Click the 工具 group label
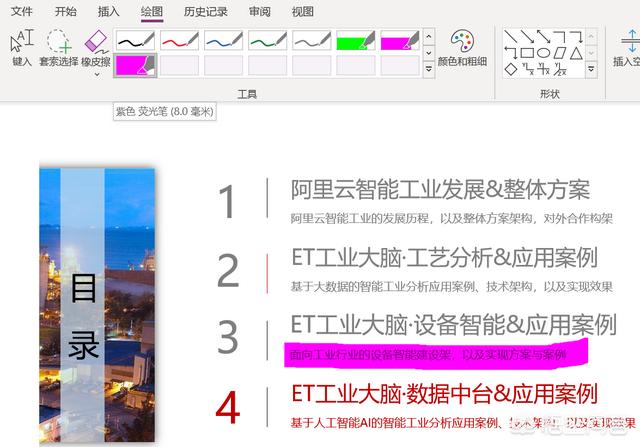 pos(247,94)
